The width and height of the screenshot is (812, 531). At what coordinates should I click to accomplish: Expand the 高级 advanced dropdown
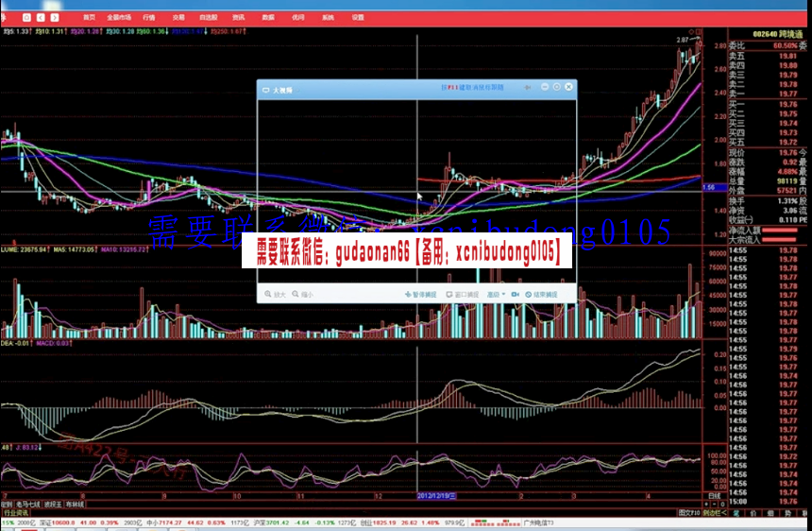[496, 295]
